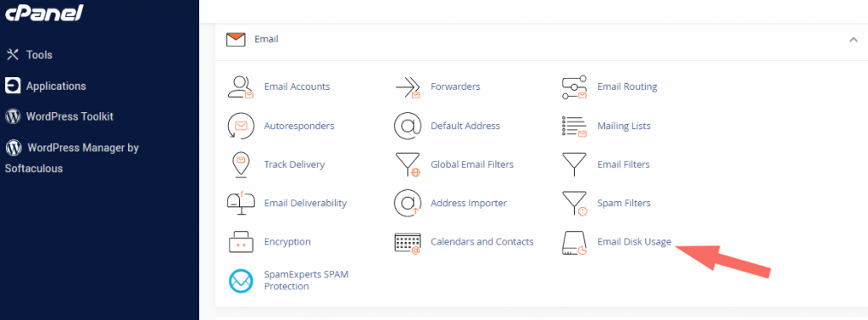Open the Global Email Filters funnel icon
Image resolution: width=868 pixels, height=320 pixels.
tap(408, 165)
